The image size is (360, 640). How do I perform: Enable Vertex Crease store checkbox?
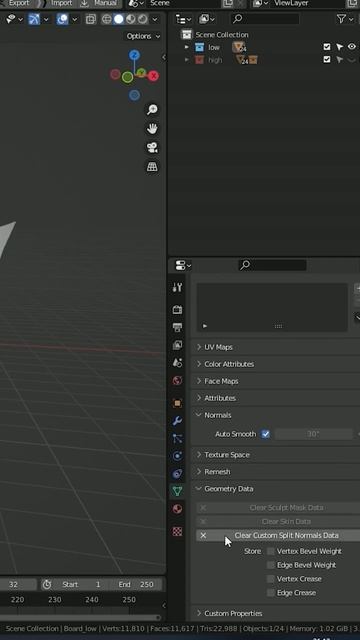point(271,579)
